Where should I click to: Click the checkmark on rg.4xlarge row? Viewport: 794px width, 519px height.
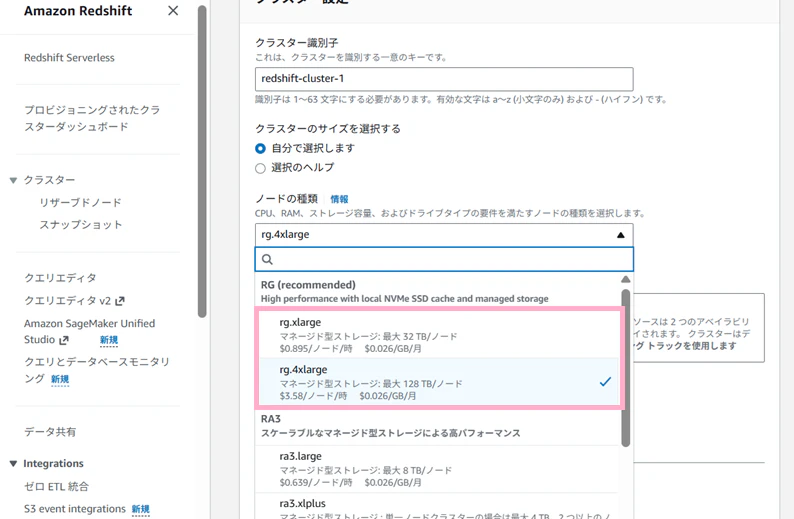pyautogui.click(x=605, y=382)
